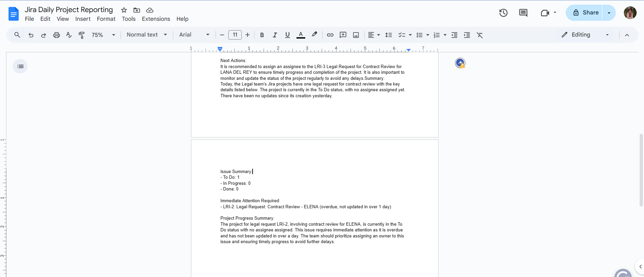The height and width of the screenshot is (277, 644).
Task: Open the File menu
Action: point(30,19)
